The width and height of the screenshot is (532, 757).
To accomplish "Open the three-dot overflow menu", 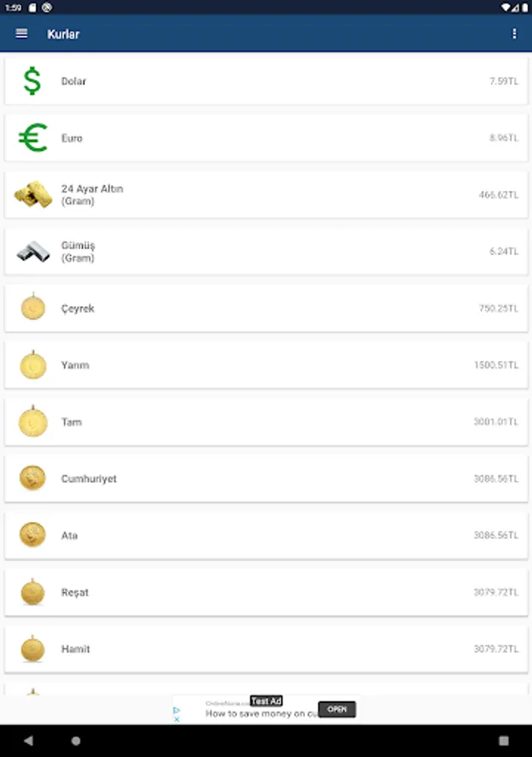I will coord(514,34).
